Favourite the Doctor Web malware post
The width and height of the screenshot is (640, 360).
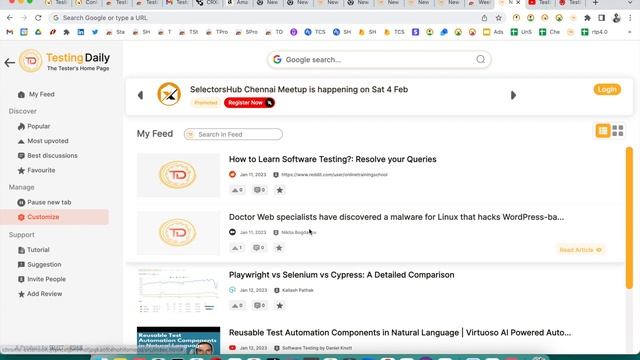pos(279,248)
